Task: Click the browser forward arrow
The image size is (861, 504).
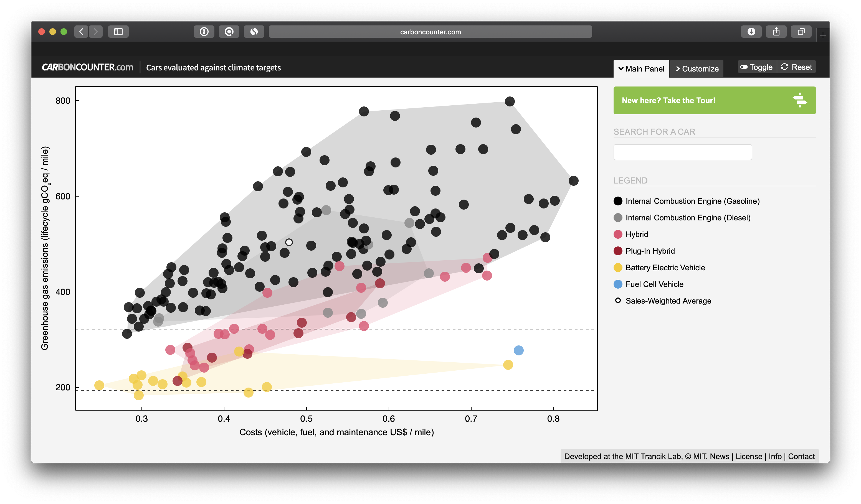Action: 96,32
